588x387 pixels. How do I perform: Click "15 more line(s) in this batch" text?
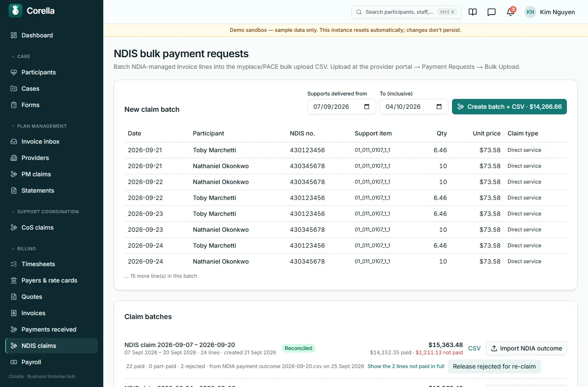[164, 276]
